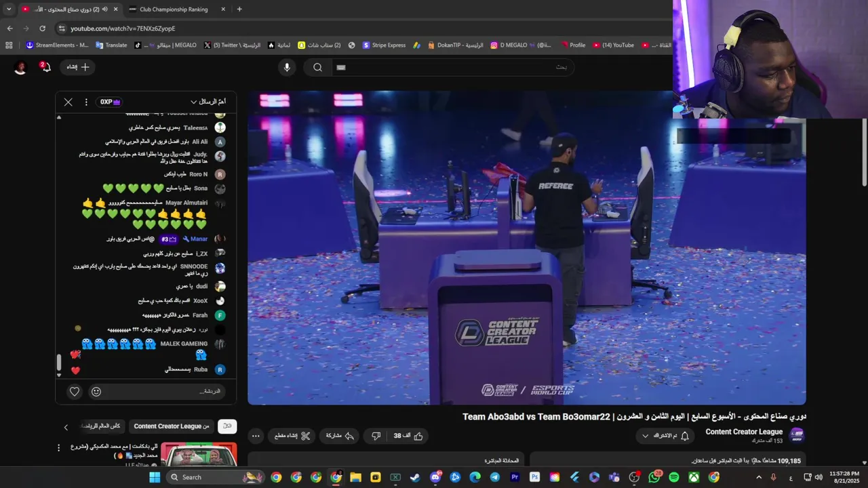Click the magnifier search icon on YouTube
Image resolution: width=868 pixels, height=488 pixels.
317,67
